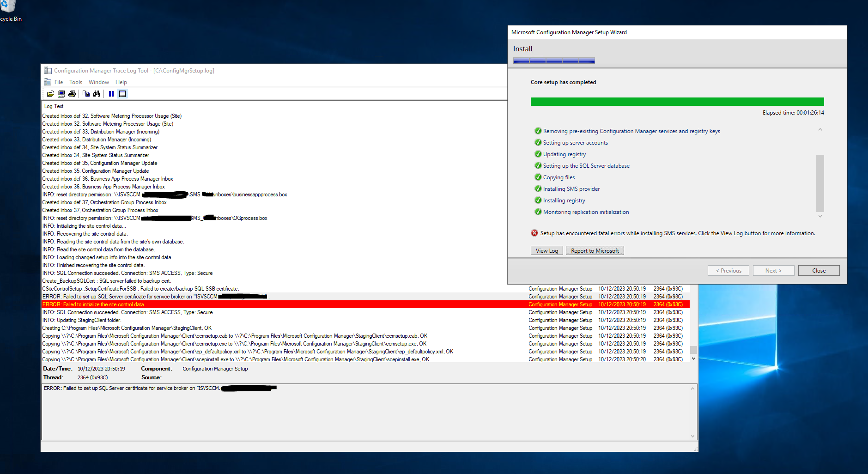Click the wizard task list scrollbar thumb
868x474 pixels.
click(820, 183)
